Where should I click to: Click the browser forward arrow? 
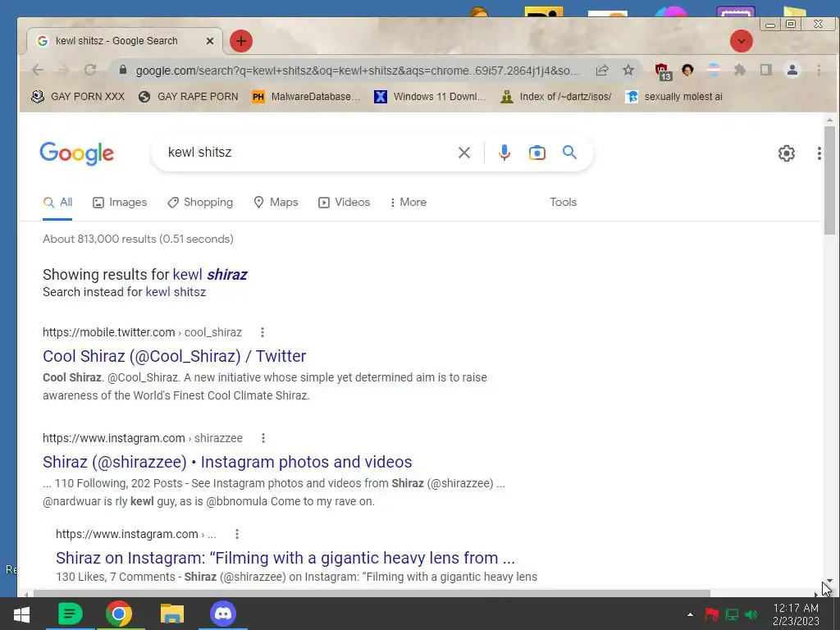pyautogui.click(x=64, y=70)
